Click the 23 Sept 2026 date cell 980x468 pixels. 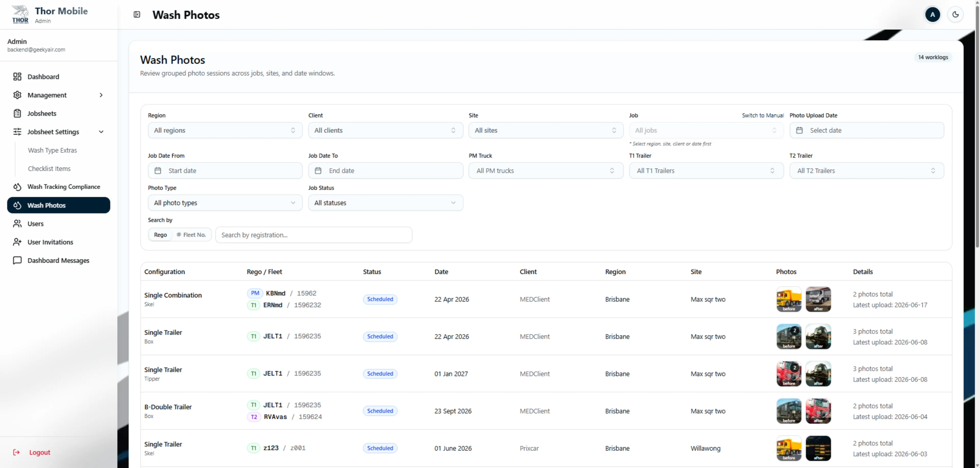tap(453, 411)
